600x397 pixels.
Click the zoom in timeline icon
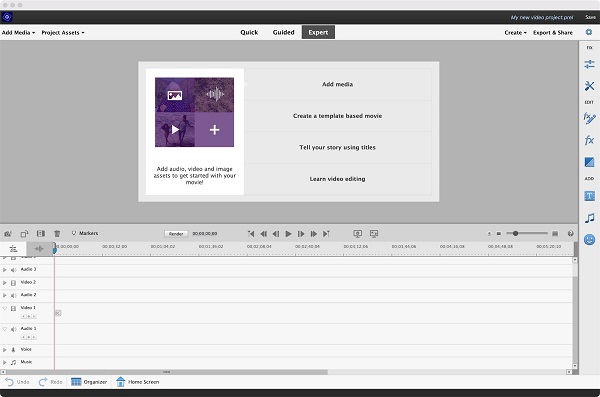[x=555, y=234]
